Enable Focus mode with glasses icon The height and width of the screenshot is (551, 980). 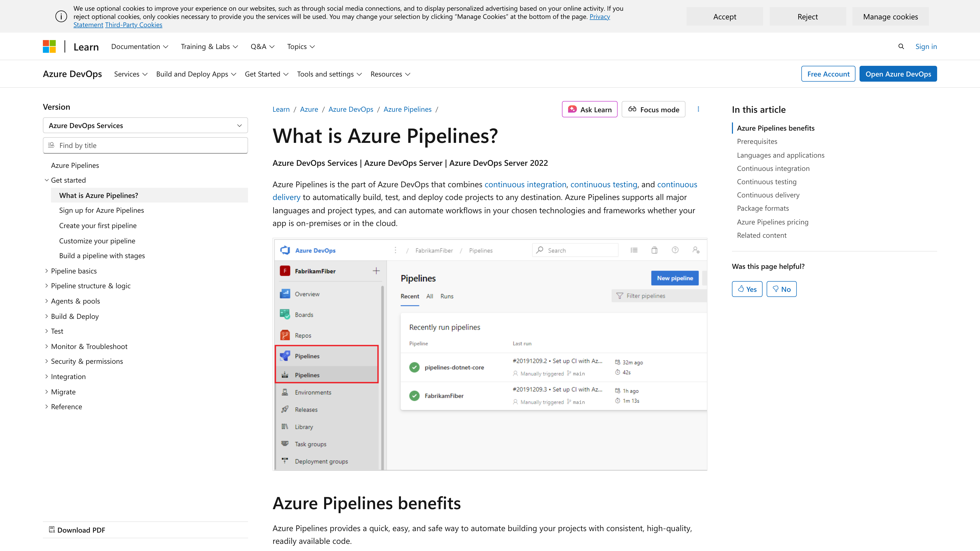click(653, 109)
